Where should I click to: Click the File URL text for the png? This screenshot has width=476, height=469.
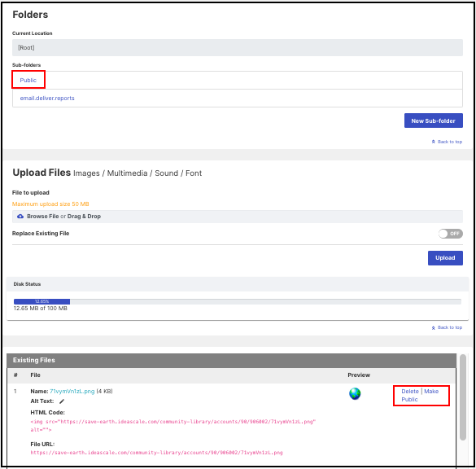click(156, 453)
